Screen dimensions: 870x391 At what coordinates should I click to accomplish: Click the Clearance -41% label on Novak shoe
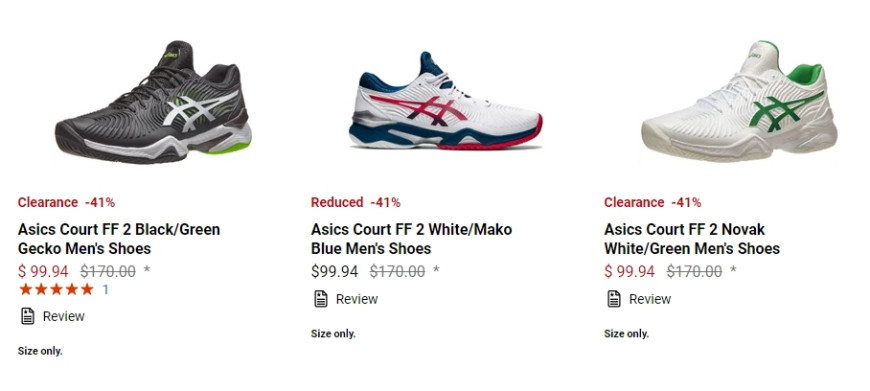tap(652, 202)
